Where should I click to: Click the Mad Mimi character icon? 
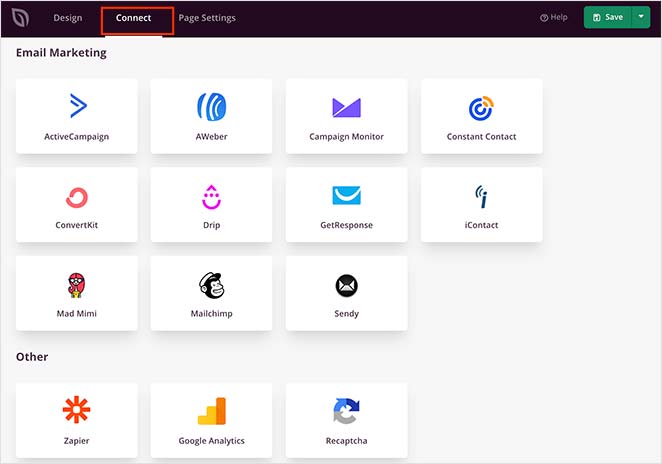click(77, 285)
